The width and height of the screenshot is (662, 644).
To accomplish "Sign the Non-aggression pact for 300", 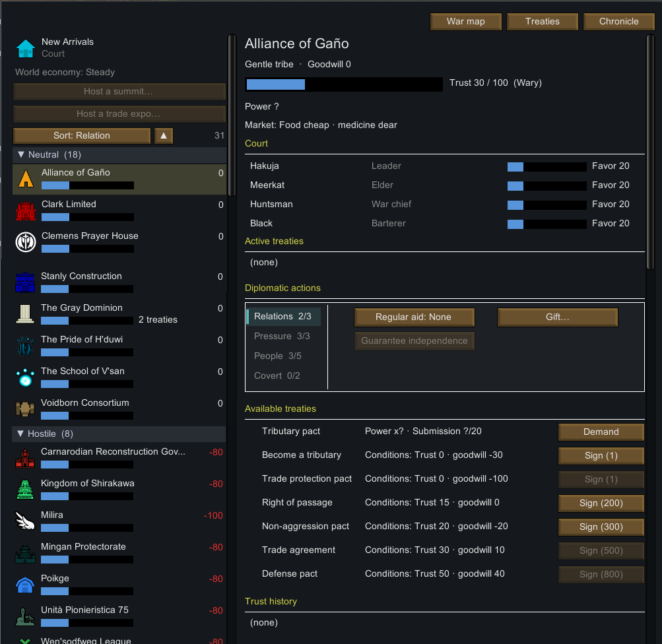I will click(x=601, y=527).
